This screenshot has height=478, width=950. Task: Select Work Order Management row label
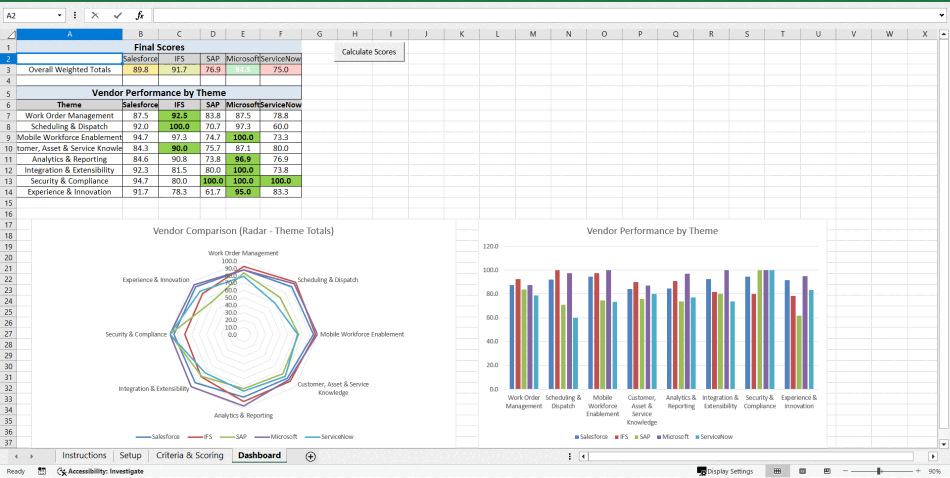[x=70, y=115]
